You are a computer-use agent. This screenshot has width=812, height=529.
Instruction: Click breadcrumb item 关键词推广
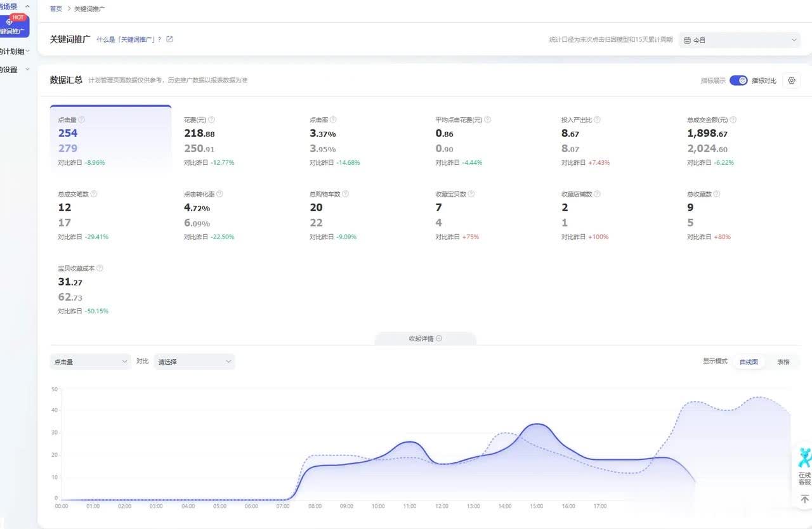point(89,9)
